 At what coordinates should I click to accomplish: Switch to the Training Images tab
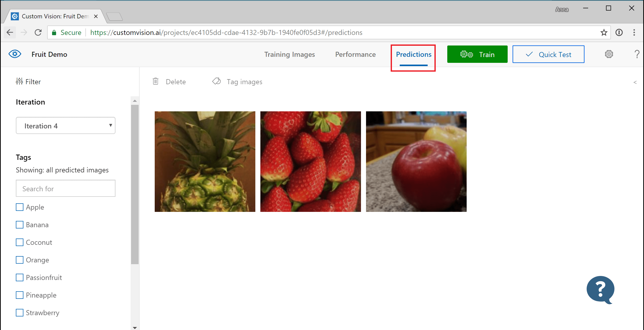(x=290, y=54)
